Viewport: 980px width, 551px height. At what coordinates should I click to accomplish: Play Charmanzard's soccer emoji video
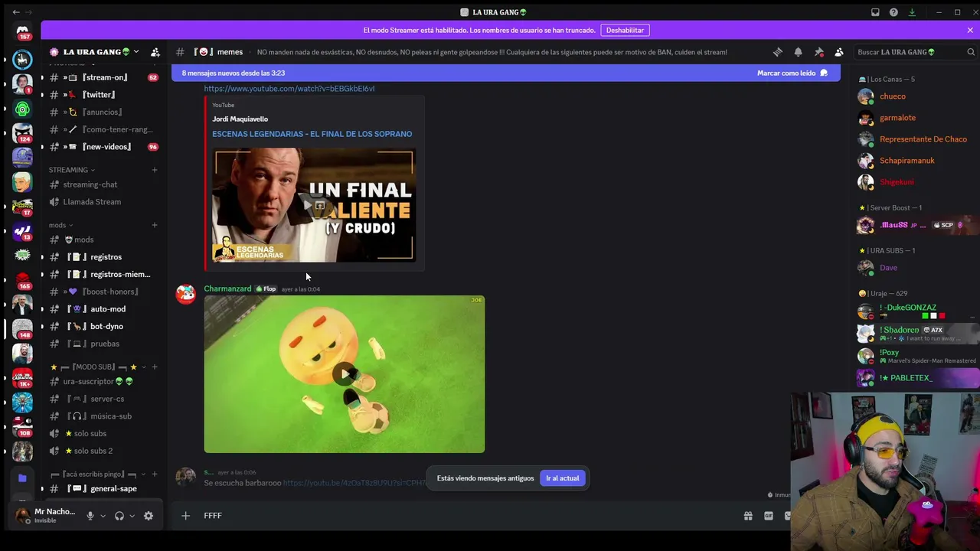345,374
